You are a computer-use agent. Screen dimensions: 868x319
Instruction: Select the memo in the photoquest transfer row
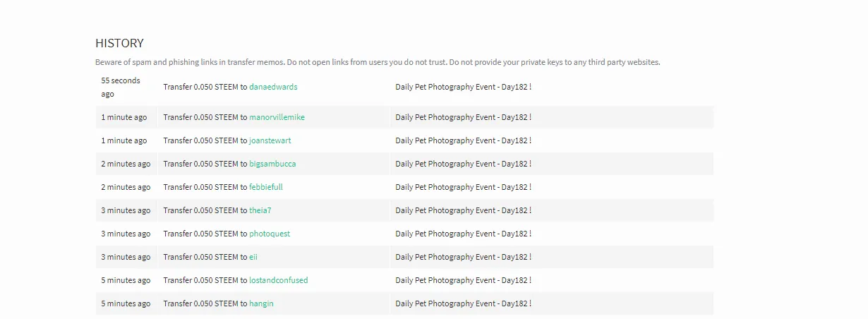pyautogui.click(x=463, y=234)
